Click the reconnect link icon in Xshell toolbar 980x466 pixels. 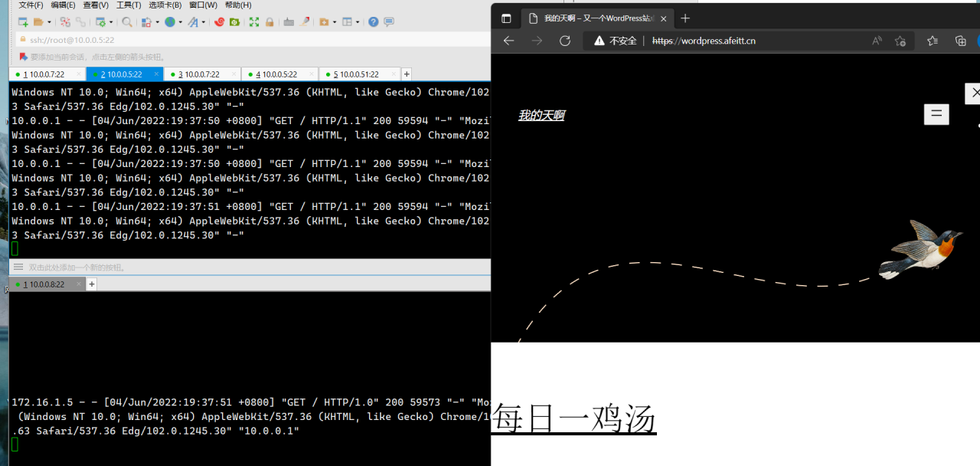[x=80, y=22]
